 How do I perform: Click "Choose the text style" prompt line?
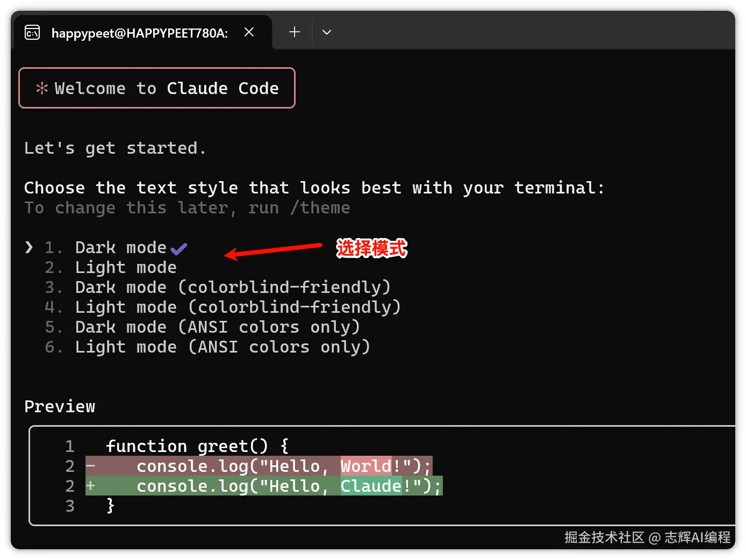pos(314,188)
